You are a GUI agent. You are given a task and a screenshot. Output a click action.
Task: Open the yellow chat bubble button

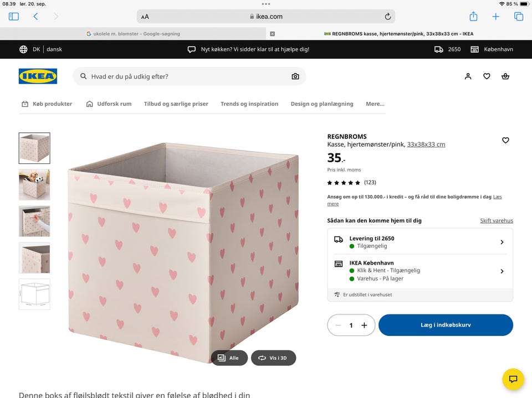tap(513, 379)
